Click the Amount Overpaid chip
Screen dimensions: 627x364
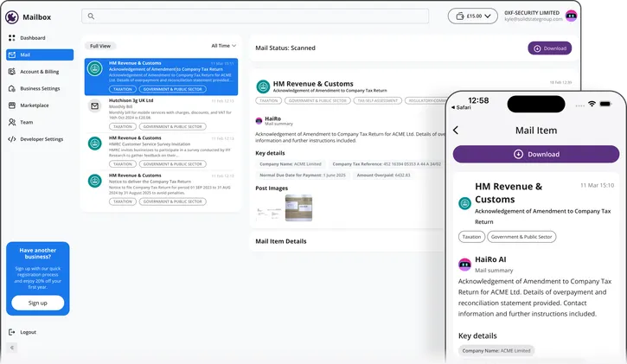(383, 175)
